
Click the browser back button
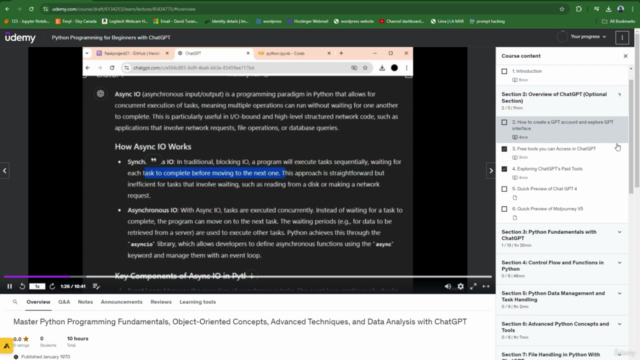(7, 9)
